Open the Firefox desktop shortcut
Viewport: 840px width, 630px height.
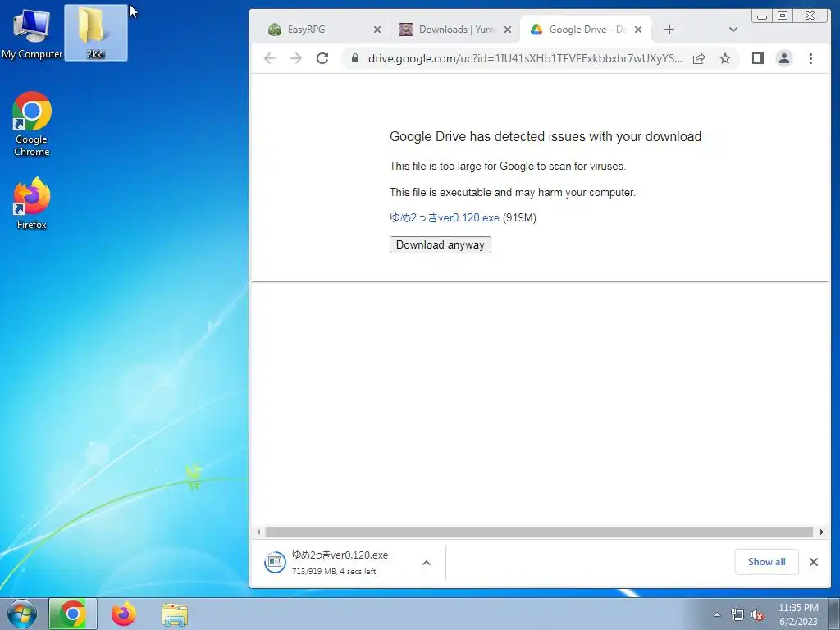pos(32,203)
